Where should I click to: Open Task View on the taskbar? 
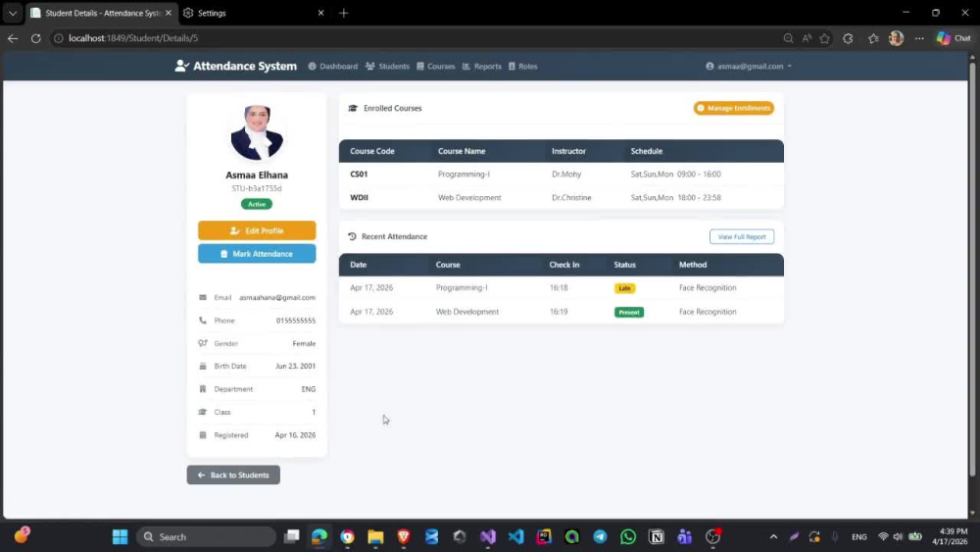pos(292,537)
